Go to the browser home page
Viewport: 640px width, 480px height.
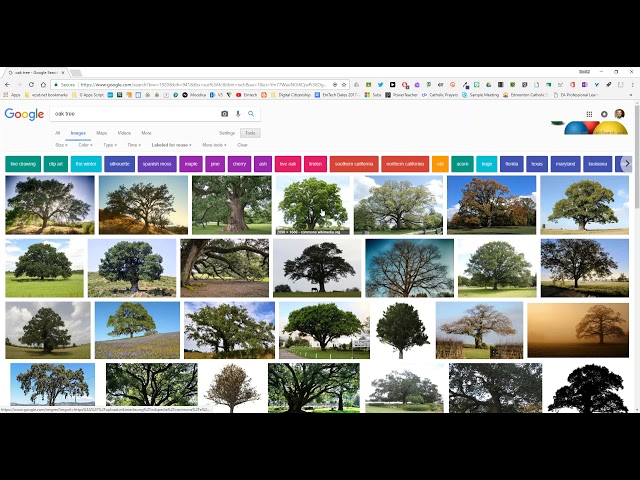(43, 84)
